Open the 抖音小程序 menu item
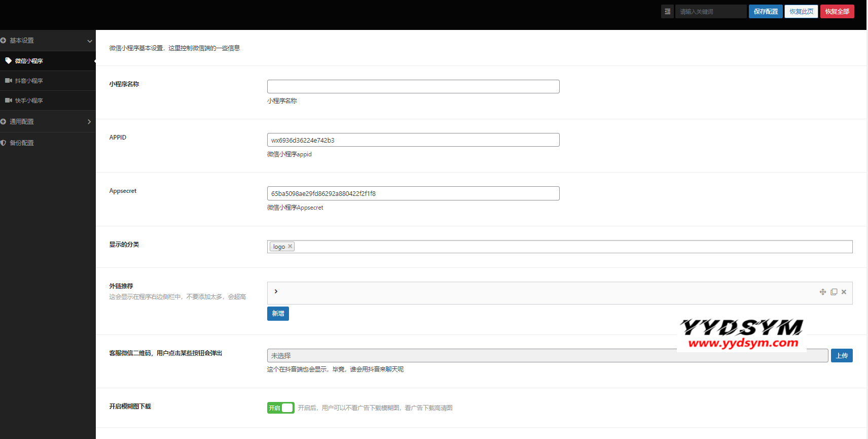 click(x=29, y=81)
